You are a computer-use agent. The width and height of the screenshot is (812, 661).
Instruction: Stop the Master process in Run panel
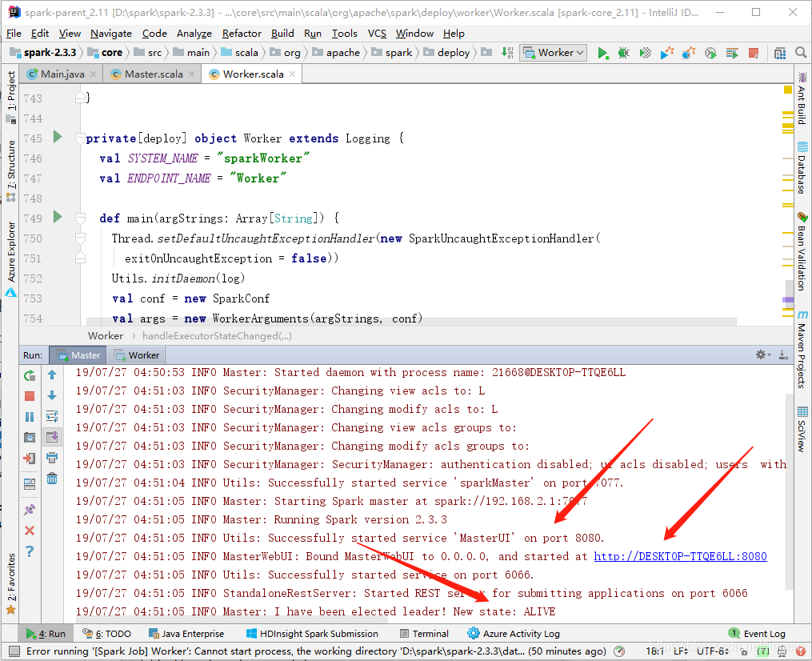pos(30,396)
